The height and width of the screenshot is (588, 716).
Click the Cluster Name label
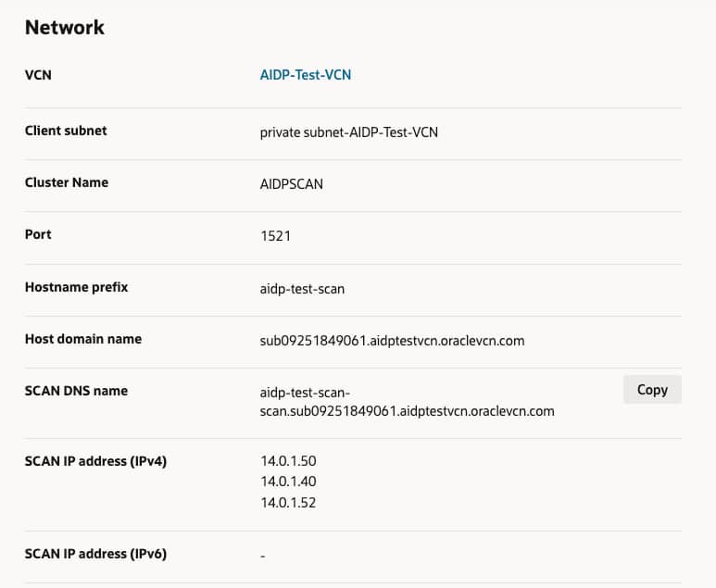(67, 182)
